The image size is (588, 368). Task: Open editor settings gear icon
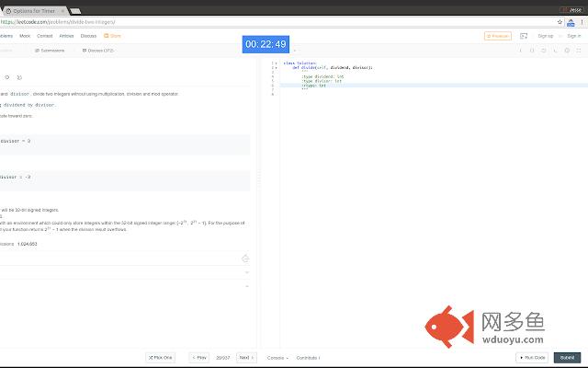coord(568,50)
